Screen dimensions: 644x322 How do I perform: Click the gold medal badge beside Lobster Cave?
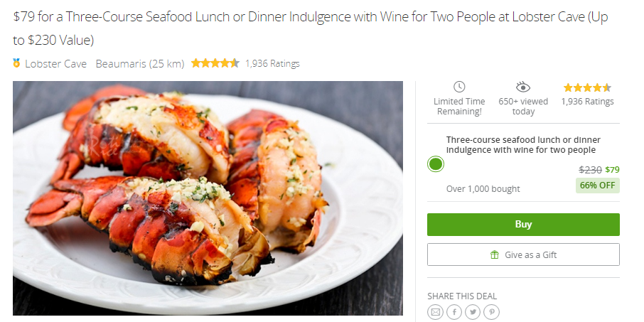click(x=16, y=63)
